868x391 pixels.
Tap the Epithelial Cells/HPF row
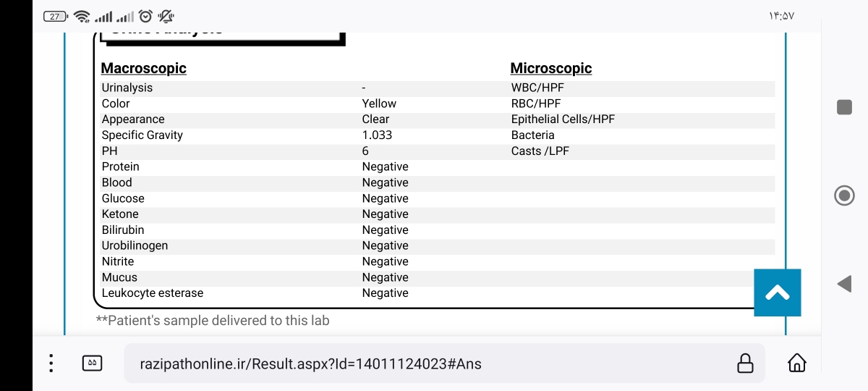[x=642, y=119]
